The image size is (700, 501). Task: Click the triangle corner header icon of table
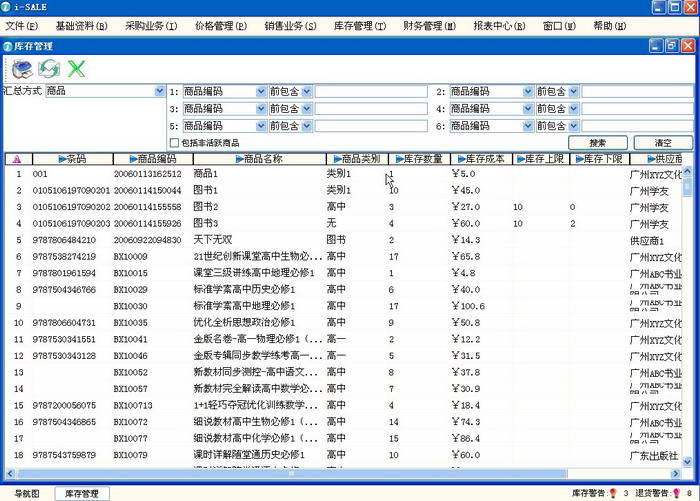click(17, 159)
